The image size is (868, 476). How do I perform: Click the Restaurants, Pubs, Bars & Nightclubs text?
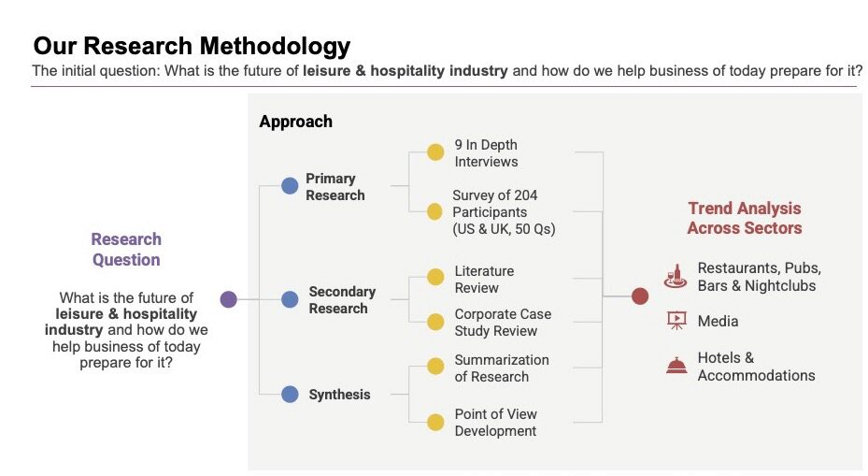tap(759, 277)
